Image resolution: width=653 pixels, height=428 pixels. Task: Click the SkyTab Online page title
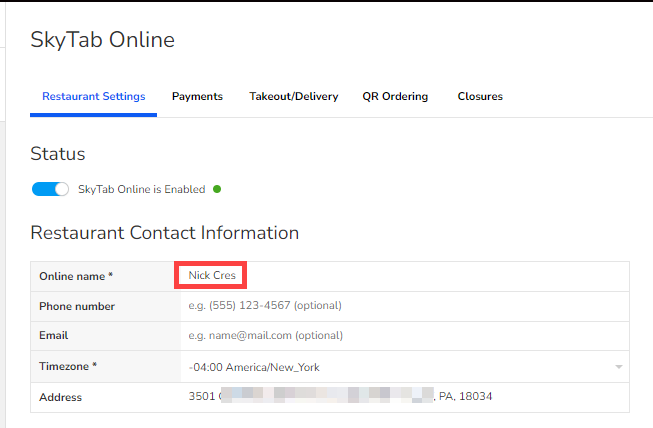pyautogui.click(x=102, y=40)
